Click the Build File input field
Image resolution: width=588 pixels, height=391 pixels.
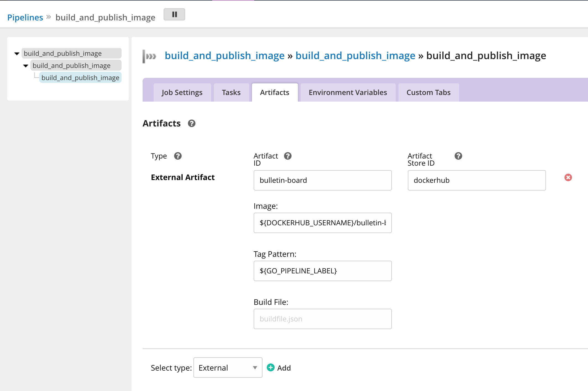pos(322,319)
